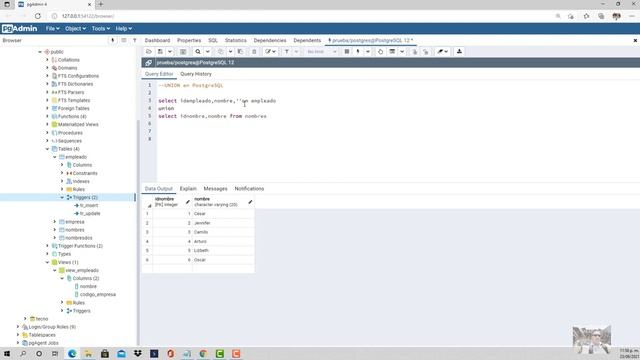Click the Browser panel filtered rows icon
This screenshot has height=360, width=640.
[x=134, y=40]
